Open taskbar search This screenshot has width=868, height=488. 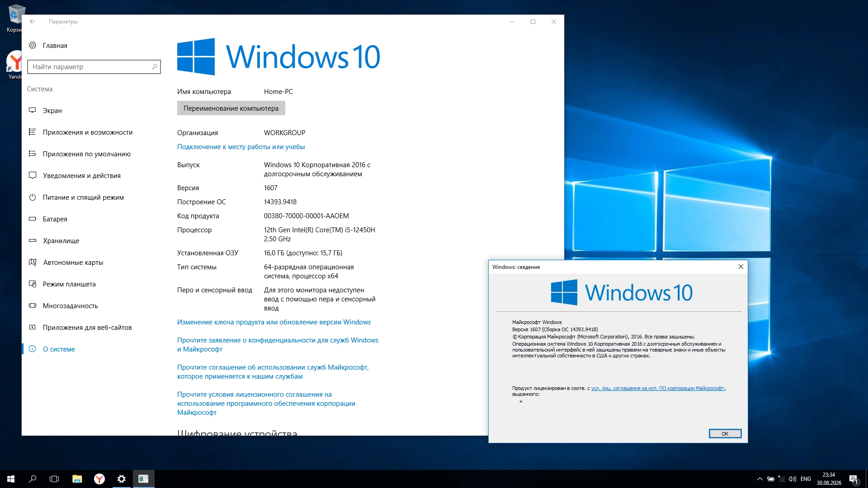(x=33, y=479)
